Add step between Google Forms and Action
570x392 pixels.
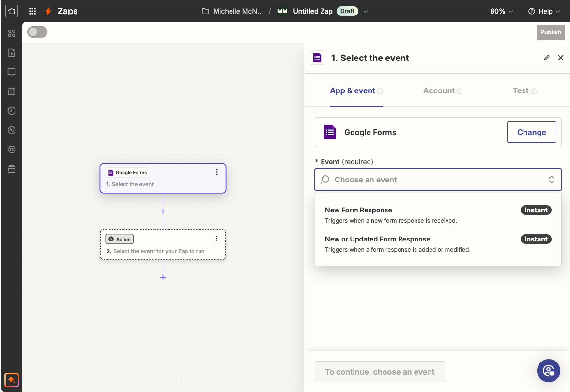click(x=163, y=211)
